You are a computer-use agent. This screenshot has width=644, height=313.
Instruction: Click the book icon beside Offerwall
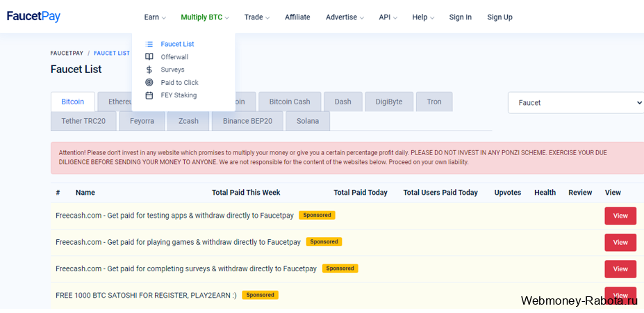pyautogui.click(x=149, y=57)
